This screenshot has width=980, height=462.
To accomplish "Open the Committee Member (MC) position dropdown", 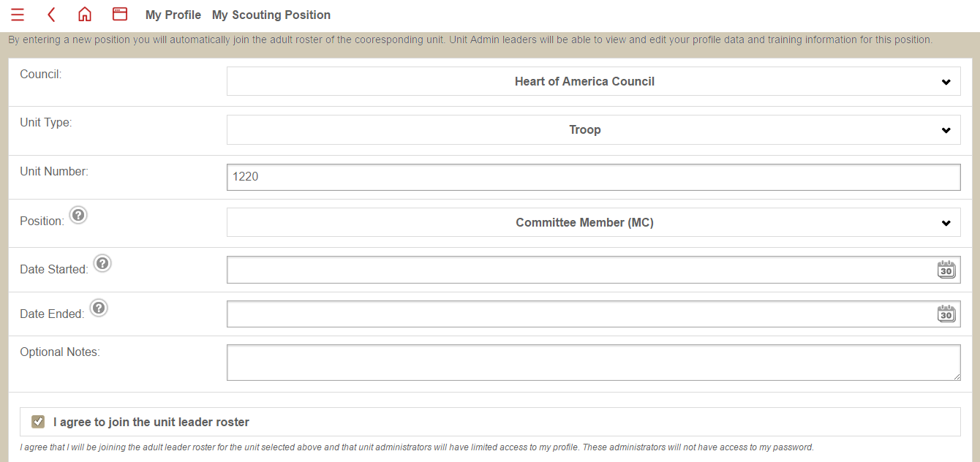I will click(594, 222).
